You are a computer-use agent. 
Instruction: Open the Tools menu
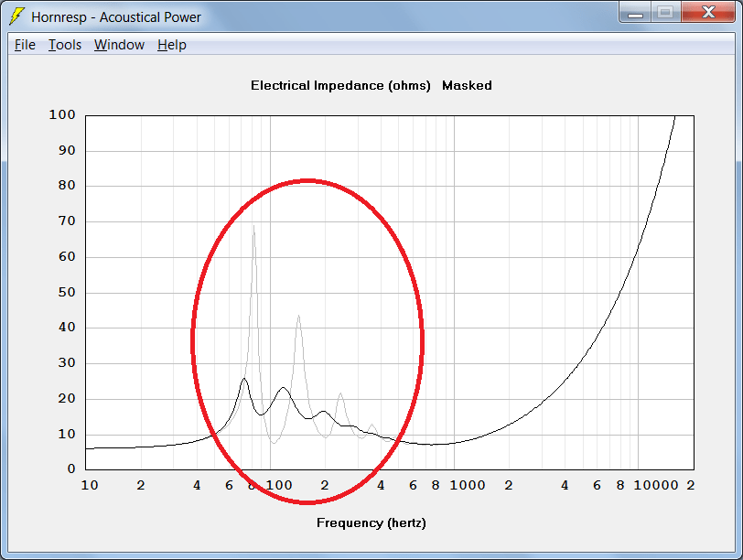[65, 45]
